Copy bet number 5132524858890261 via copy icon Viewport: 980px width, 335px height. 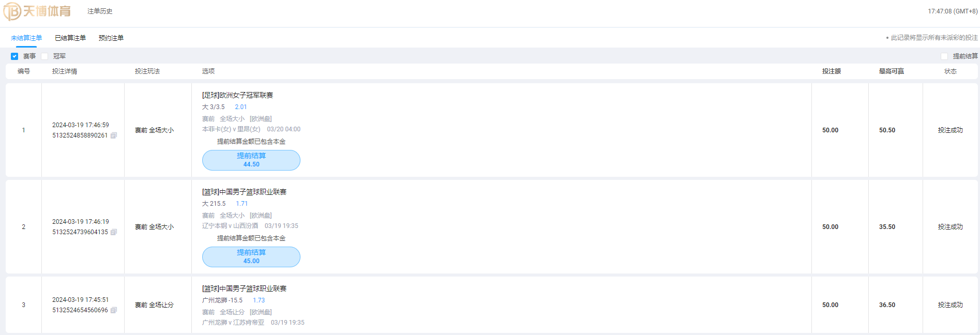coord(114,135)
